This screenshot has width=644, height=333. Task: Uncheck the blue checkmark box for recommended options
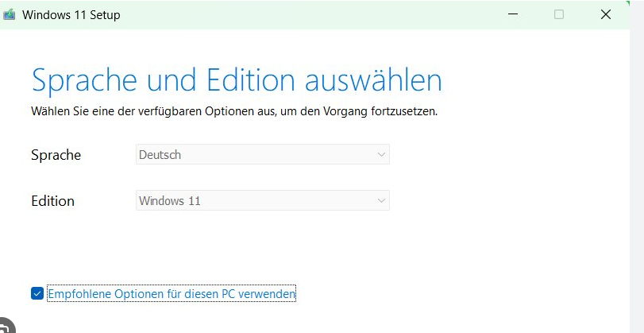[x=37, y=293]
